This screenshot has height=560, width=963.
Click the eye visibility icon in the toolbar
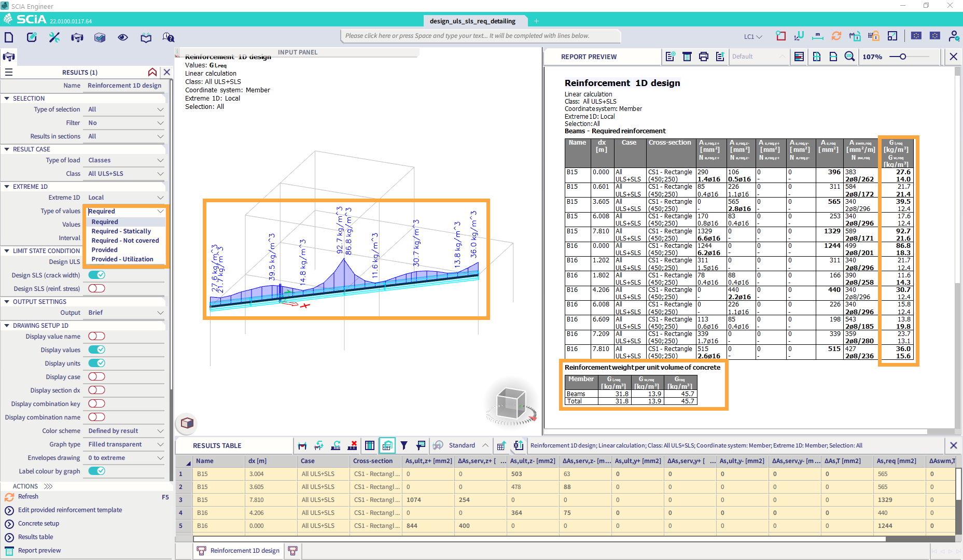pos(122,37)
